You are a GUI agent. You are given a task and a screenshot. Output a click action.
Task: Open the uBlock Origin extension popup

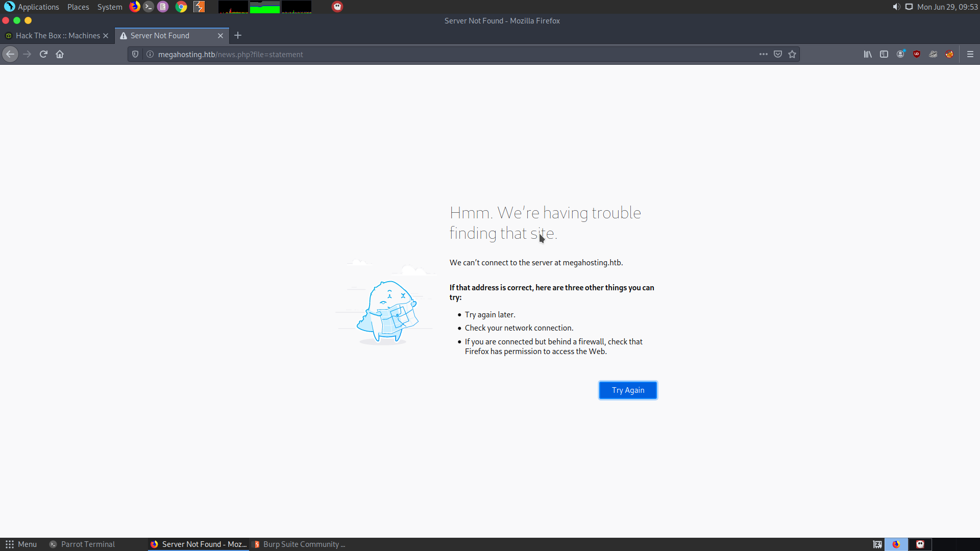tap(917, 54)
